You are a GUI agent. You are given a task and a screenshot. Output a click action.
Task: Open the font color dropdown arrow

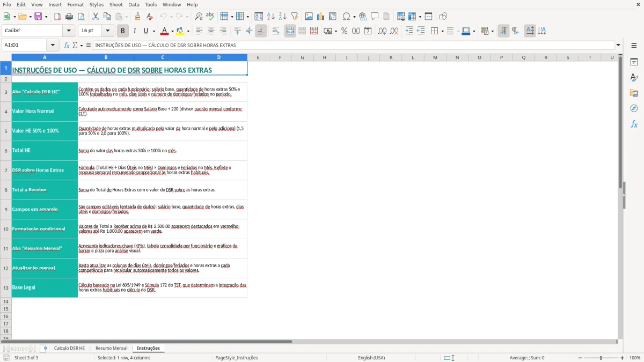click(x=172, y=31)
